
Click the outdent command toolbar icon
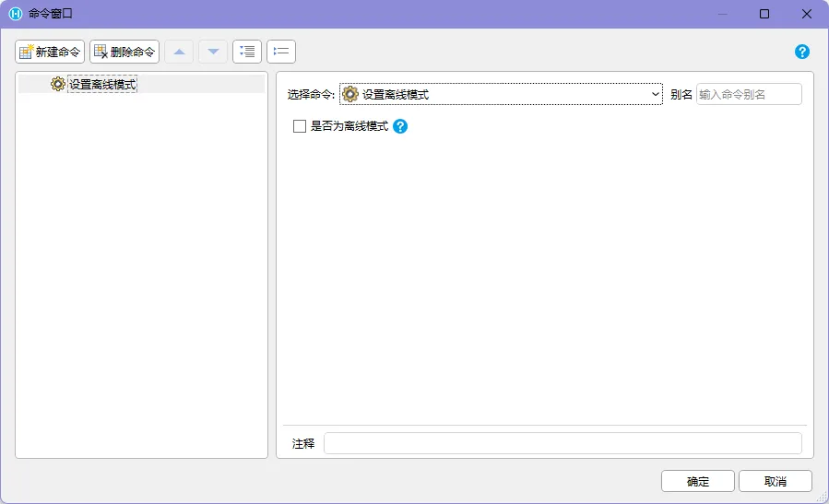click(x=281, y=52)
